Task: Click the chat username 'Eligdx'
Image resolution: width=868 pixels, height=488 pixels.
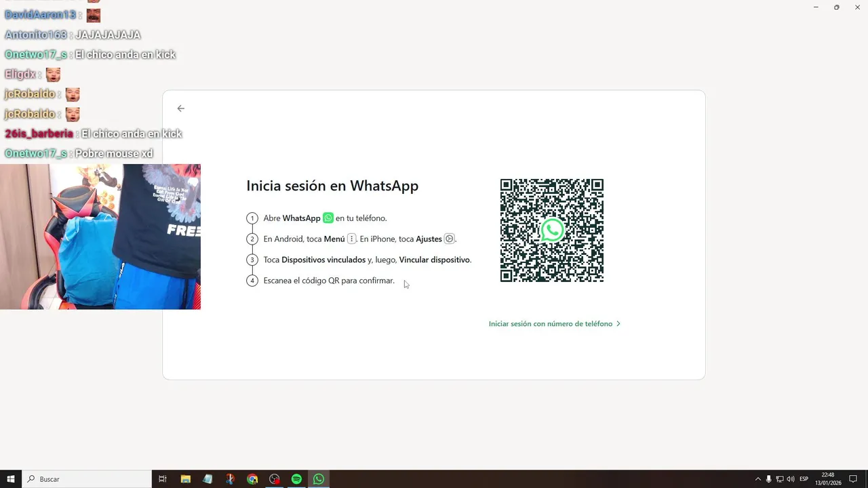Action: pos(20,74)
